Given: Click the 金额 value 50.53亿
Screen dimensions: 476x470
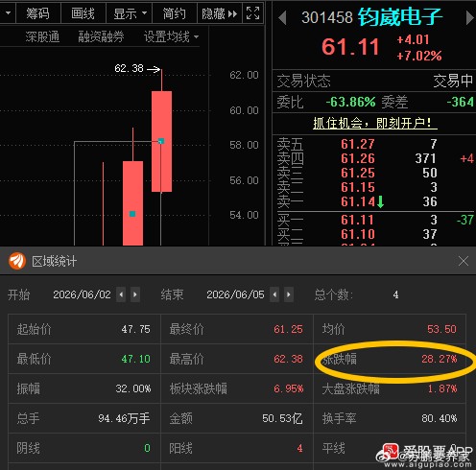Looking at the screenshot, I should click(282, 418).
